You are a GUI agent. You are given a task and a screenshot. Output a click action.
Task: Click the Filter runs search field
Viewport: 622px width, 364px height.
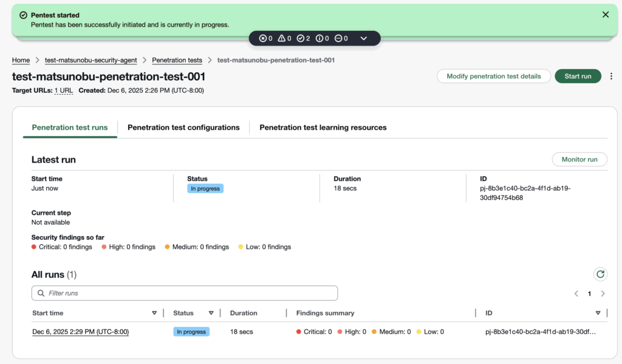(185, 293)
